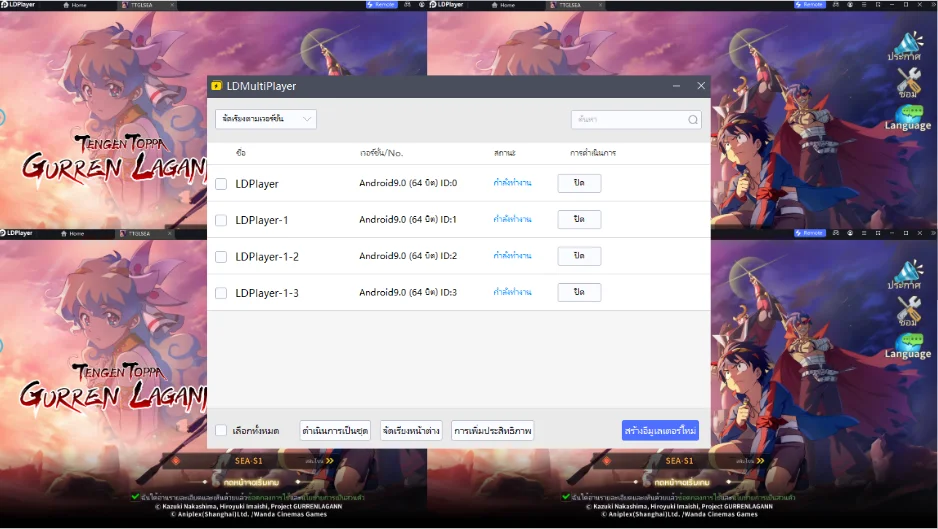Click the gamepad icon in the bottom-right LDPlayer title bar
Screen dimensions: 938x529
(x=836, y=233)
